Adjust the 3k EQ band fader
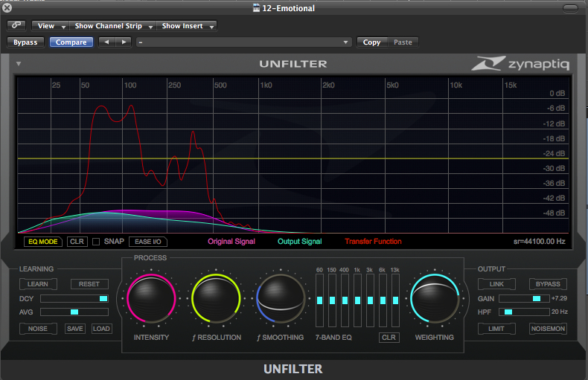Screen dimensions: 588x380 [370, 300]
